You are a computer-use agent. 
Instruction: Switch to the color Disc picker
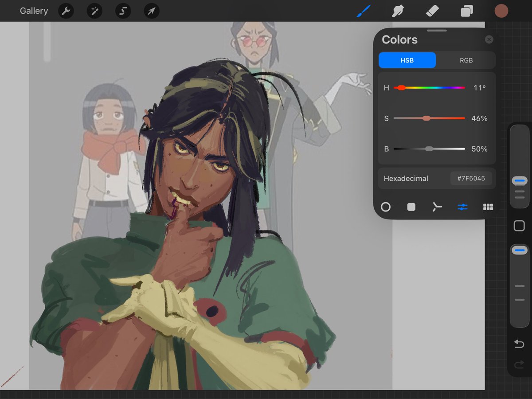(x=386, y=207)
